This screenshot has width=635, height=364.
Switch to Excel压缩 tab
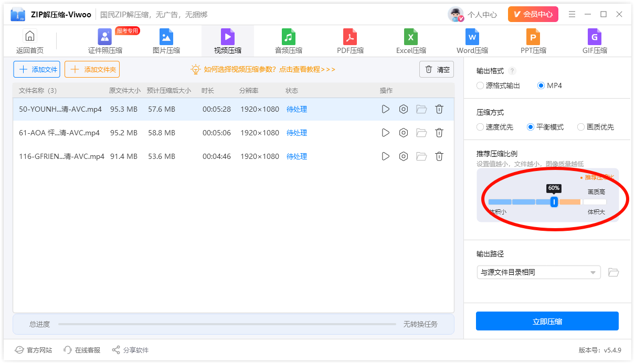click(x=411, y=41)
